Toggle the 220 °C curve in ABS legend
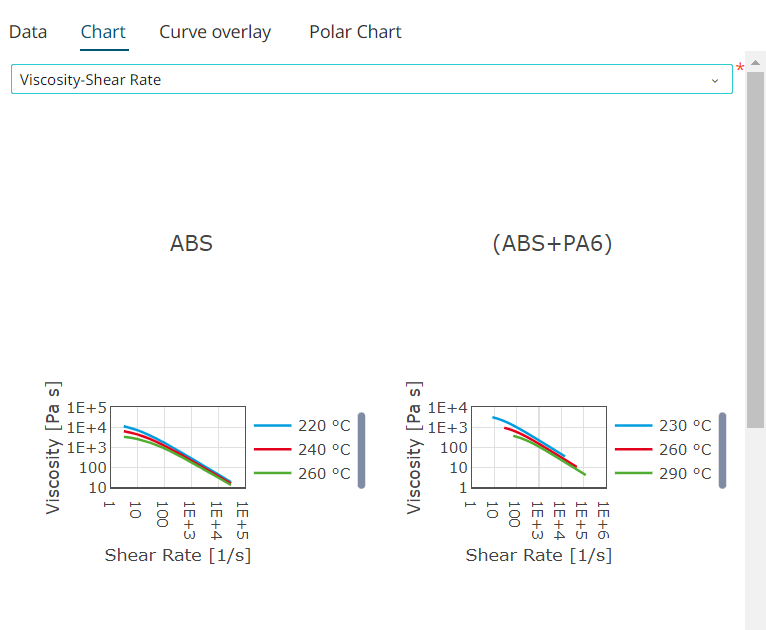 (302, 426)
